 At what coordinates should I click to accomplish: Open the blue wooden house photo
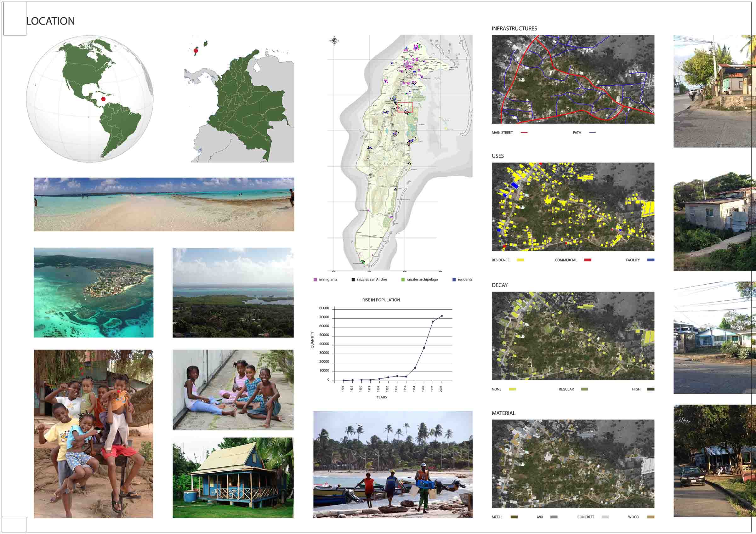(x=233, y=478)
